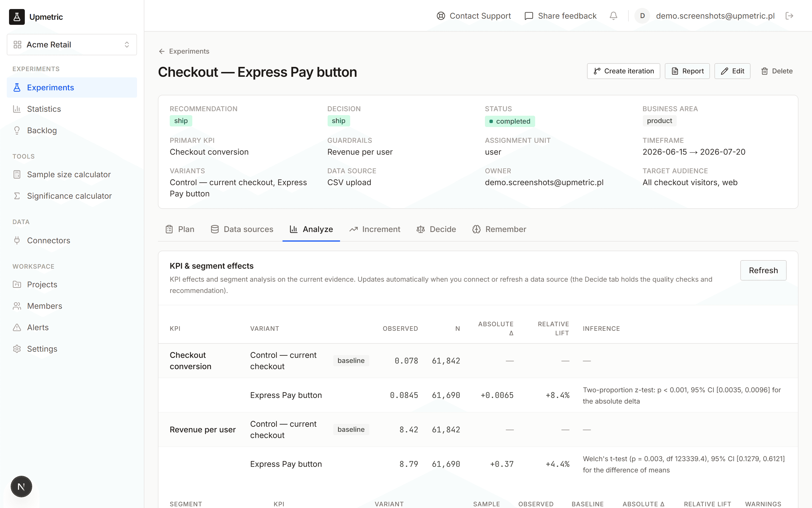812x508 pixels.
Task: Open the Acme Retail workspace switcher
Action: [72, 44]
